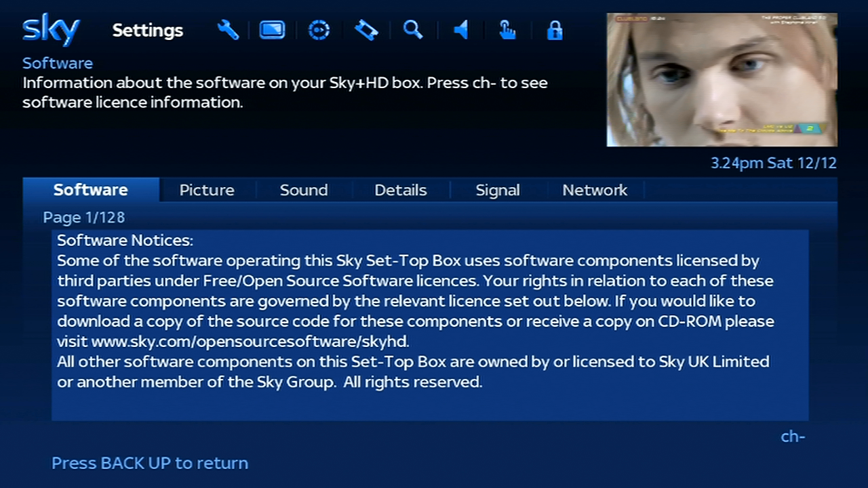Click the ticket icon in settings bar
Viewport: 868px width, 488px height.
pos(366,30)
